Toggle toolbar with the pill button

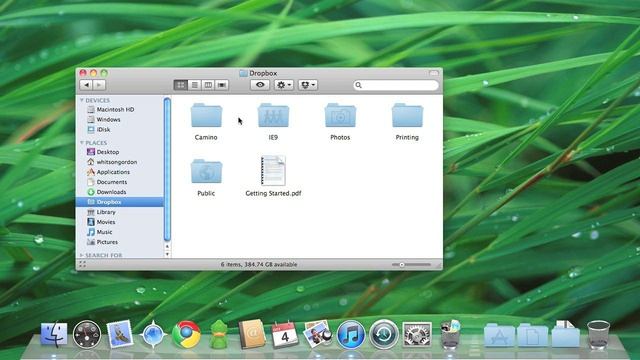tap(433, 73)
